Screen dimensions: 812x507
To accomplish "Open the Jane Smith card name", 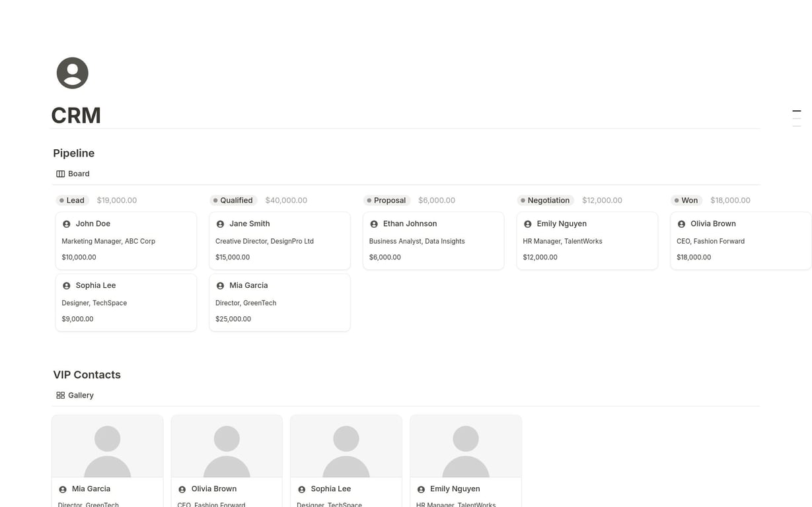I will click(250, 224).
